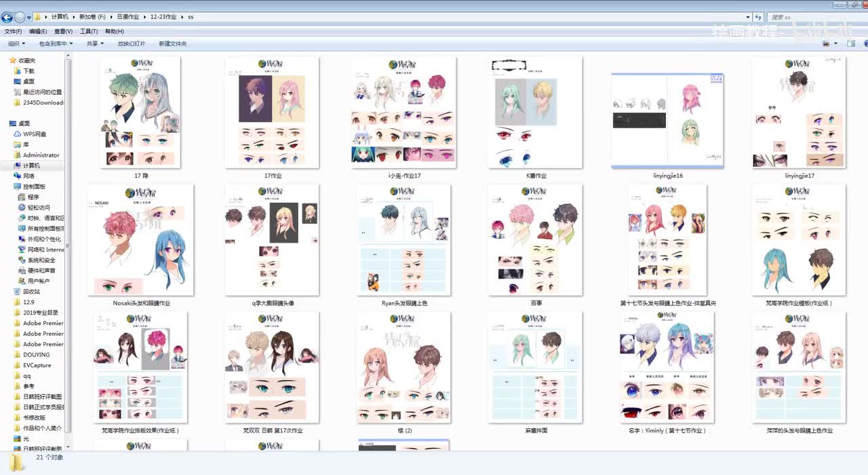
Task: Expand the address bar history dropdown
Action: tap(749, 17)
